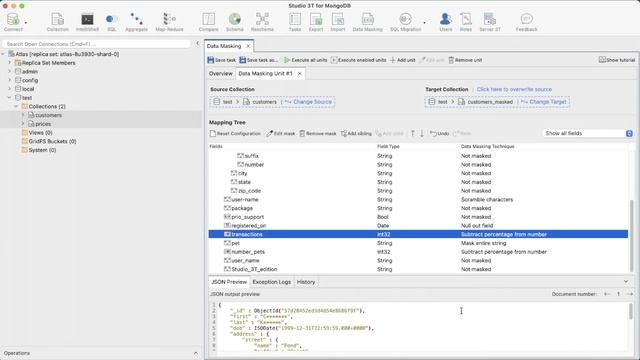Viewport: 640px width, 360px height.
Task: Focus the Search Open Connections field
Action: (96, 44)
